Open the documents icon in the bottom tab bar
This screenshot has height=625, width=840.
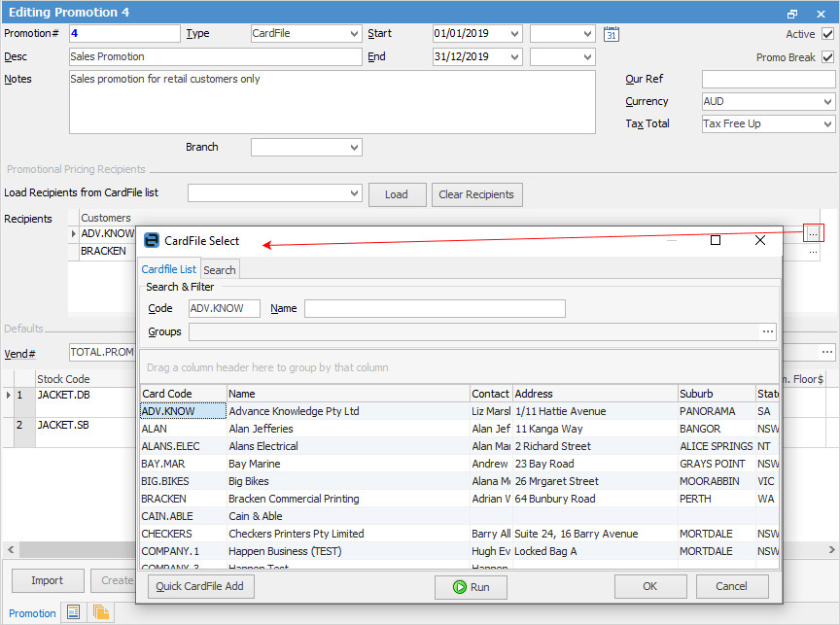point(100,612)
